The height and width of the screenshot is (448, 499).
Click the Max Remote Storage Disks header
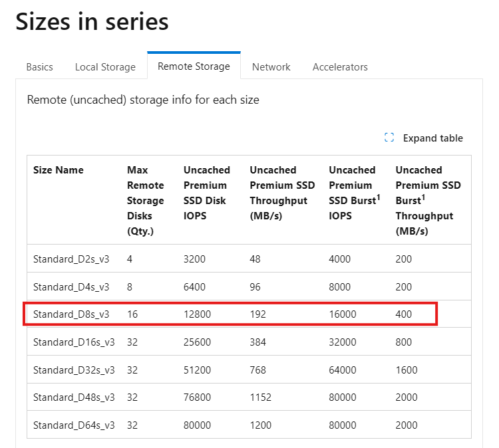pos(146,201)
